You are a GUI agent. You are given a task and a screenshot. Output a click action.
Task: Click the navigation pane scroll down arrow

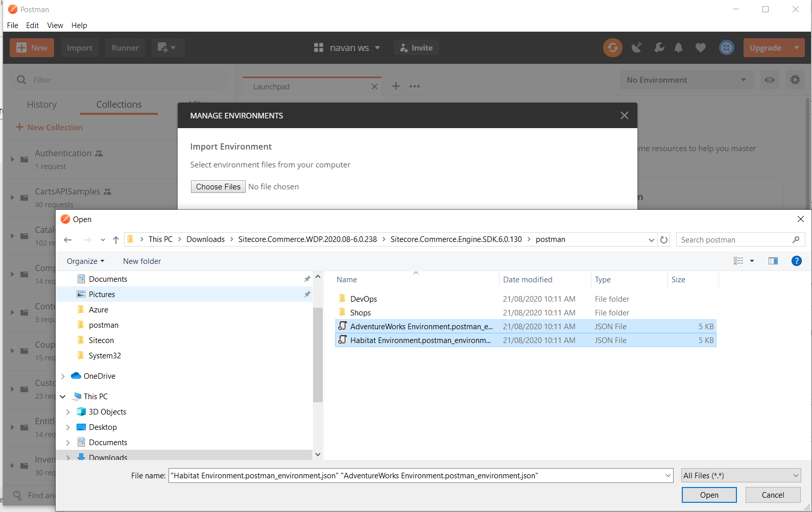click(318, 454)
